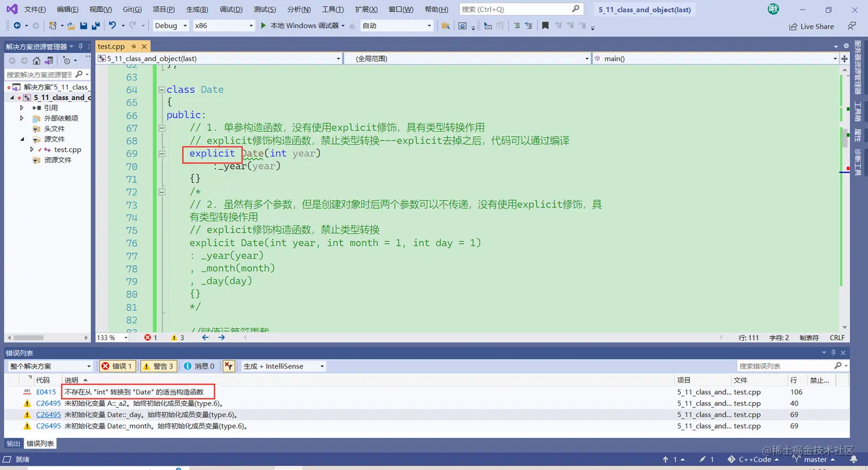Toggle the clear all filters button in Error List
Image resolution: width=868 pixels, height=470 pixels.
tap(228, 366)
